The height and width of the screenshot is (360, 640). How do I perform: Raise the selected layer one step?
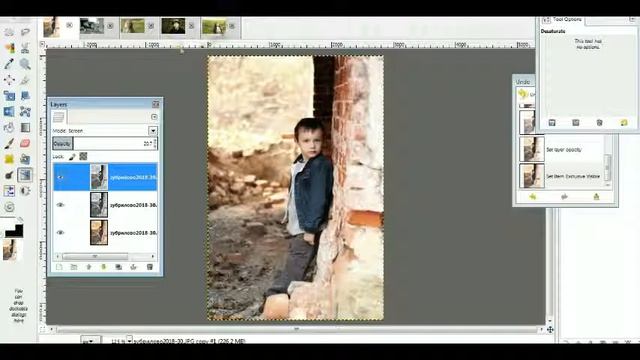[89, 267]
